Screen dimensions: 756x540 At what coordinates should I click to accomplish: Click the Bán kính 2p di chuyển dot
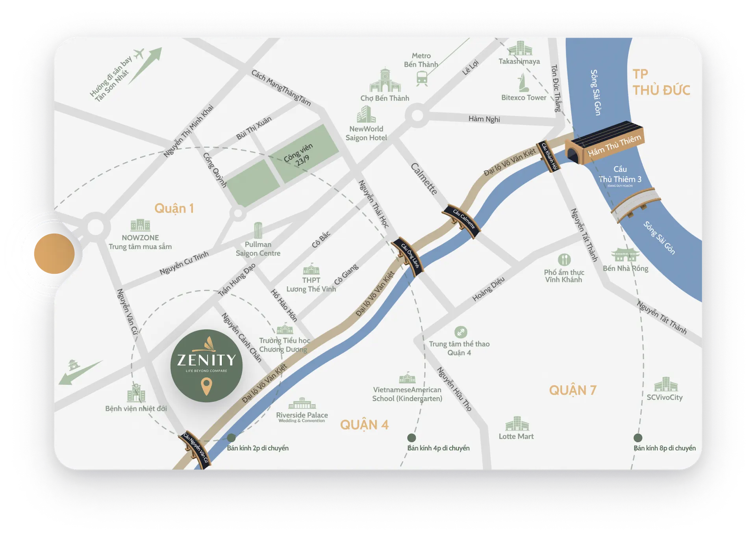[x=231, y=438]
